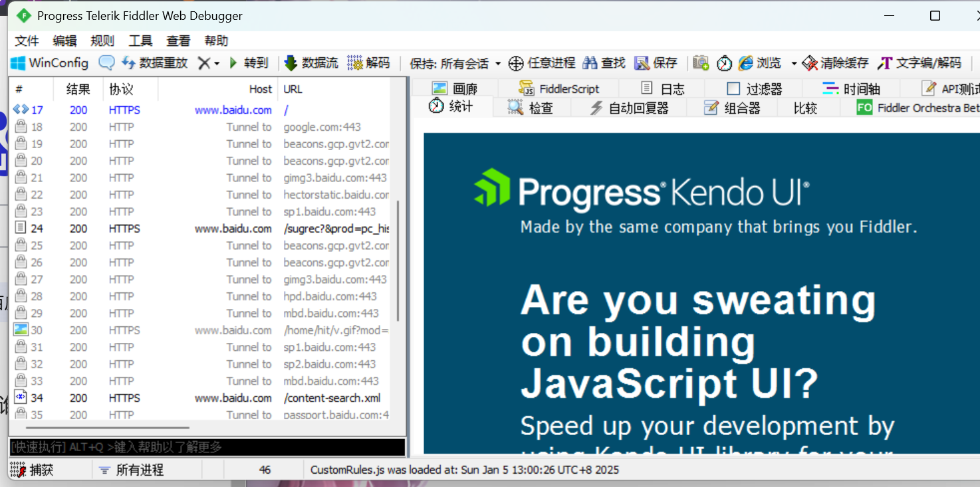Select session 28 hpd.baidu.com:443 row
The height and width of the screenshot is (487, 980).
(x=201, y=296)
